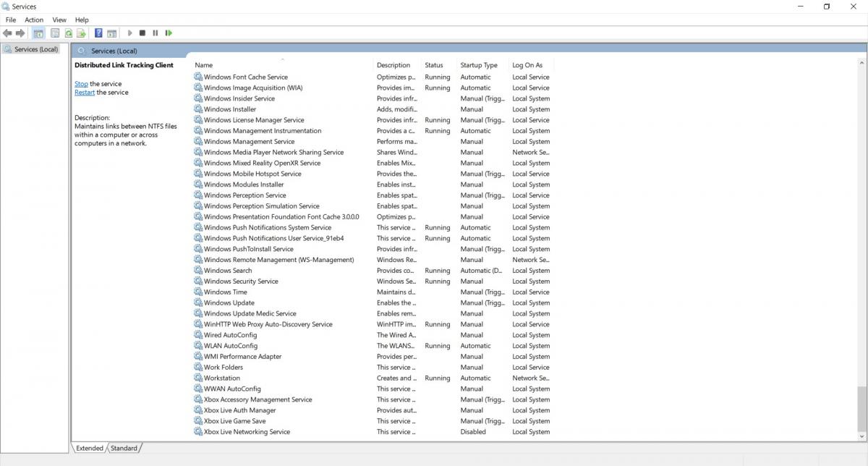Click the vertical scrollbar thumb
This screenshot has height=466, width=868.
click(861, 408)
